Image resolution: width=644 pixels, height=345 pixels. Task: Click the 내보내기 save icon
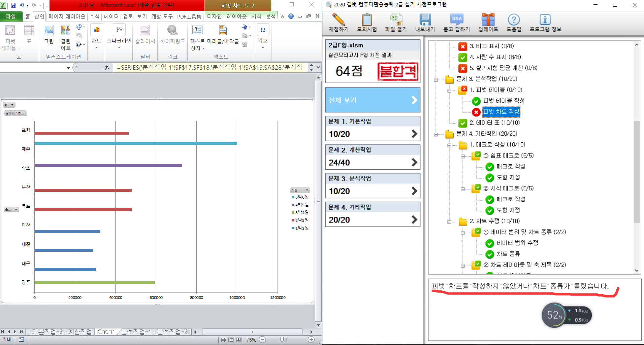[425, 20]
